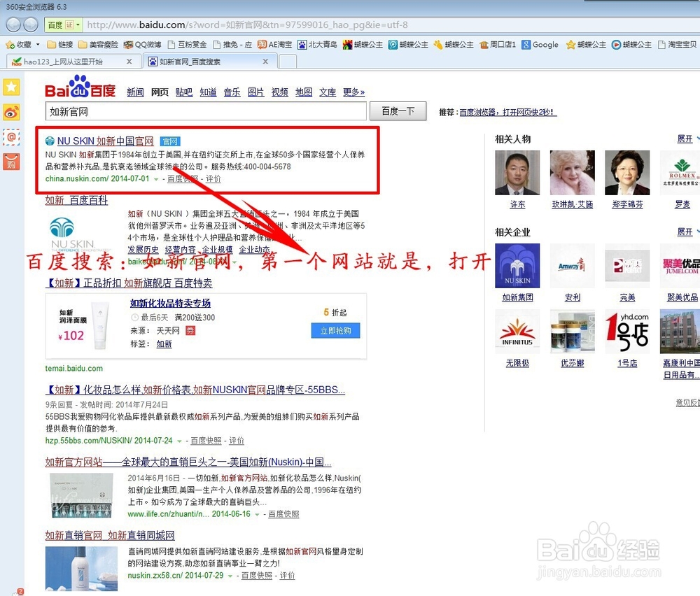
Task: Click the 券 coupon icon beside 天天网
Action: (x=190, y=331)
